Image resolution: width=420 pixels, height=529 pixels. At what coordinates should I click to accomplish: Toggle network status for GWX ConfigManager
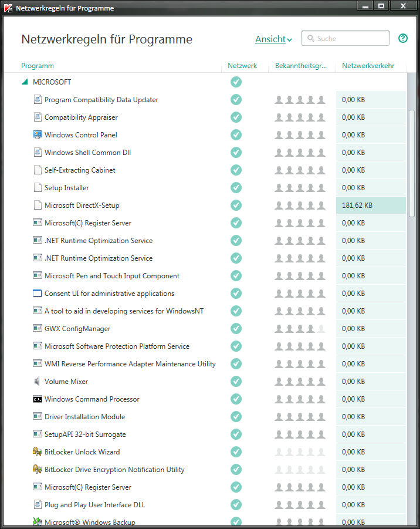(x=236, y=328)
